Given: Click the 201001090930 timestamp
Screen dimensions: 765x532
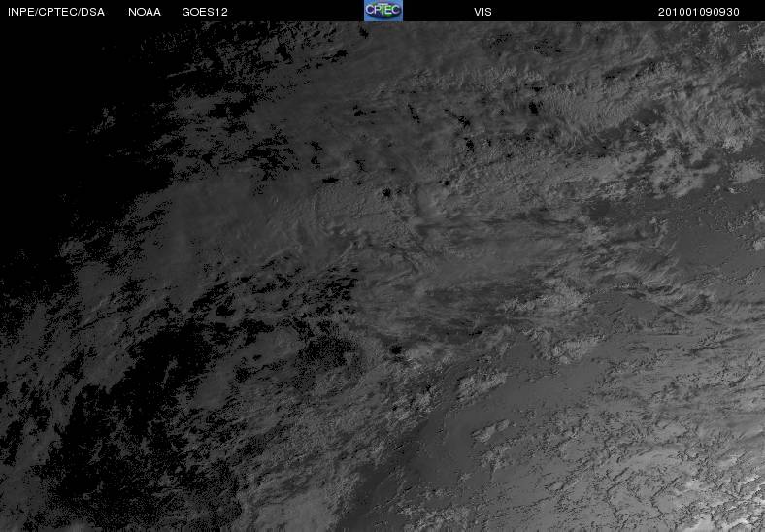Looking at the screenshot, I should pos(699,12).
